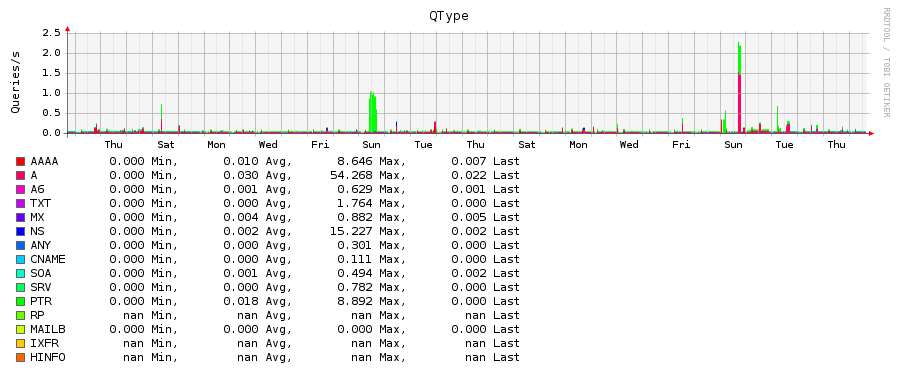897x375 pixels.
Task: Click the "0.007 Last" value
Action: click(485, 162)
